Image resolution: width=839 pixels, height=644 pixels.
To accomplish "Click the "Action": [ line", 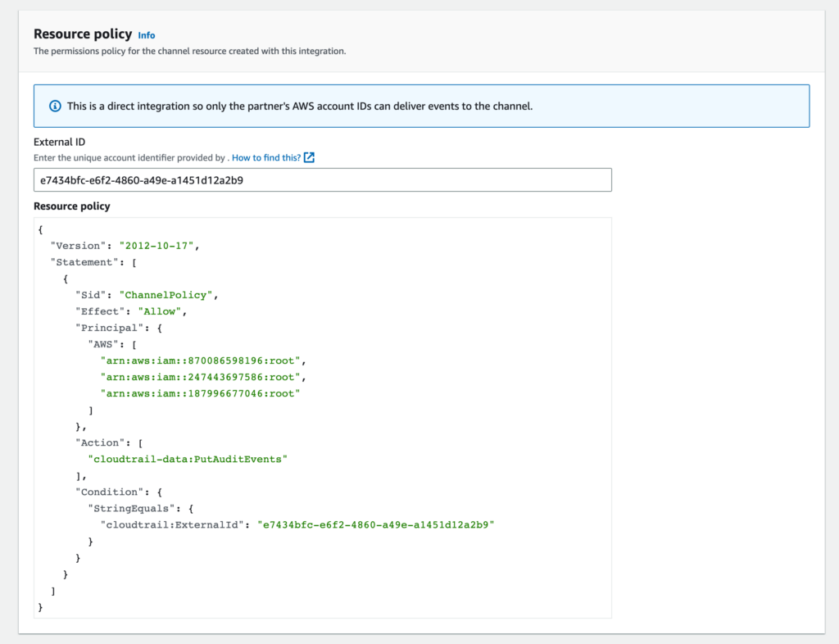I will pos(109,443).
